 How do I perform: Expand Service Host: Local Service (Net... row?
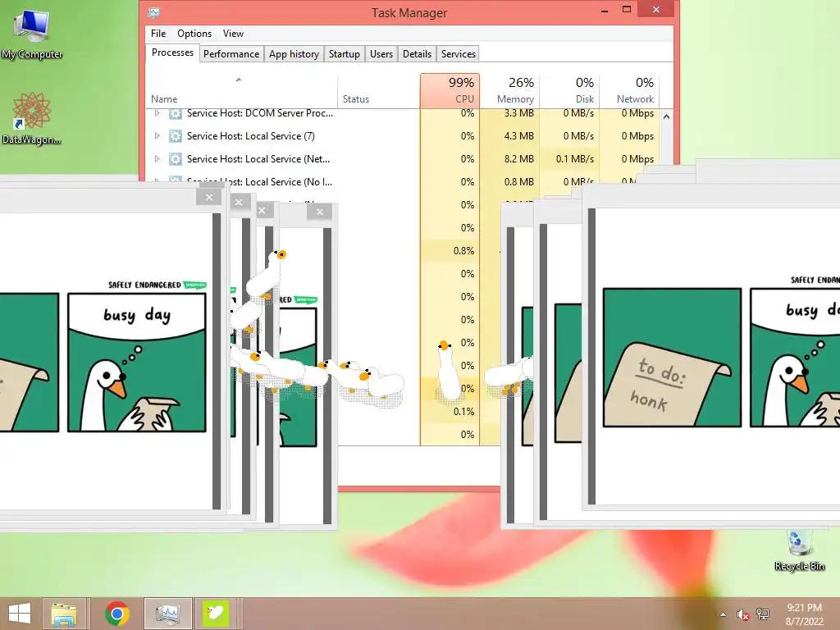[157, 159]
